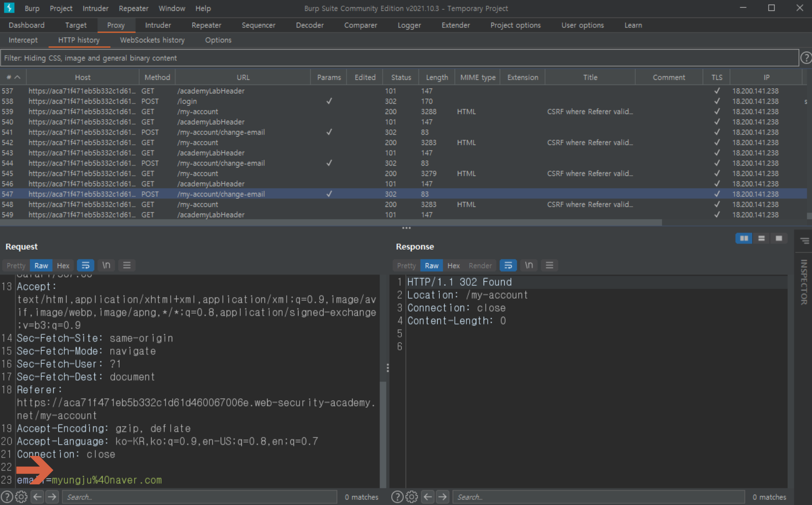Select Hex view in Request panel
Viewport: 812px width, 505px height.
coord(63,266)
